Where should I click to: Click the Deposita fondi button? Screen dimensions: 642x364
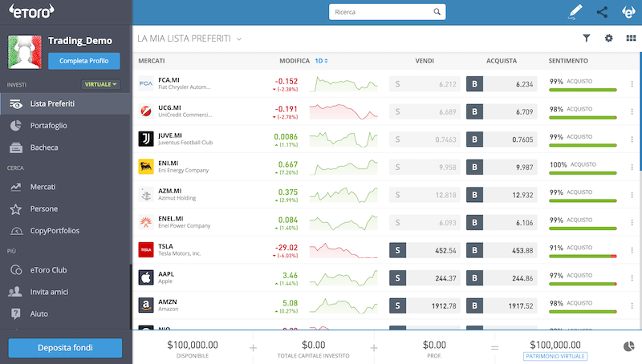pyautogui.click(x=65, y=348)
